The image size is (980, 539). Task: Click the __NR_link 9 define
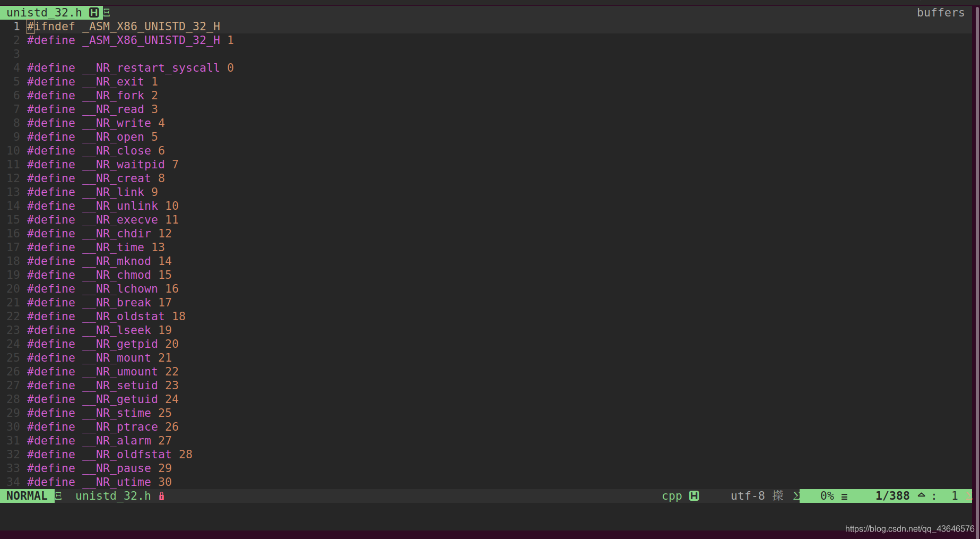(x=92, y=192)
